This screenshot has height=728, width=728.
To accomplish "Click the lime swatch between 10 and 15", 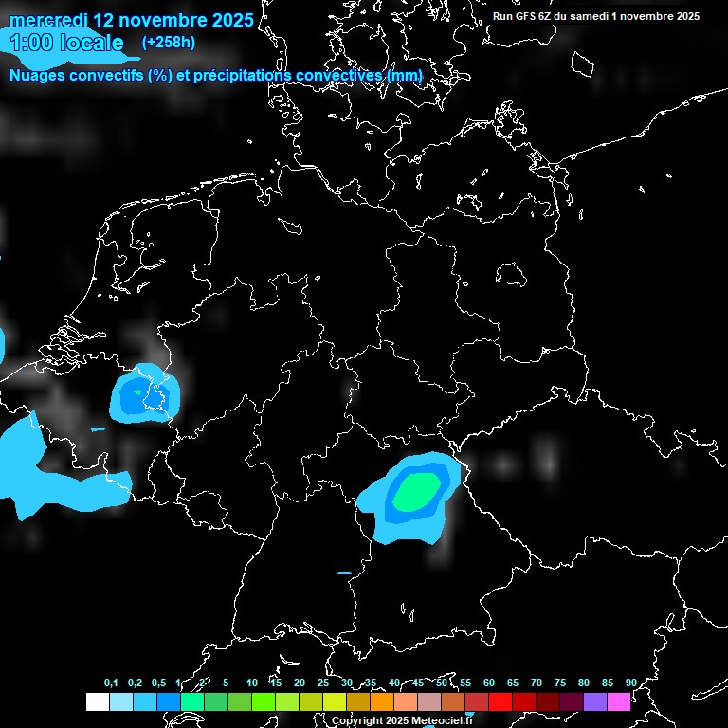I will click(264, 701).
